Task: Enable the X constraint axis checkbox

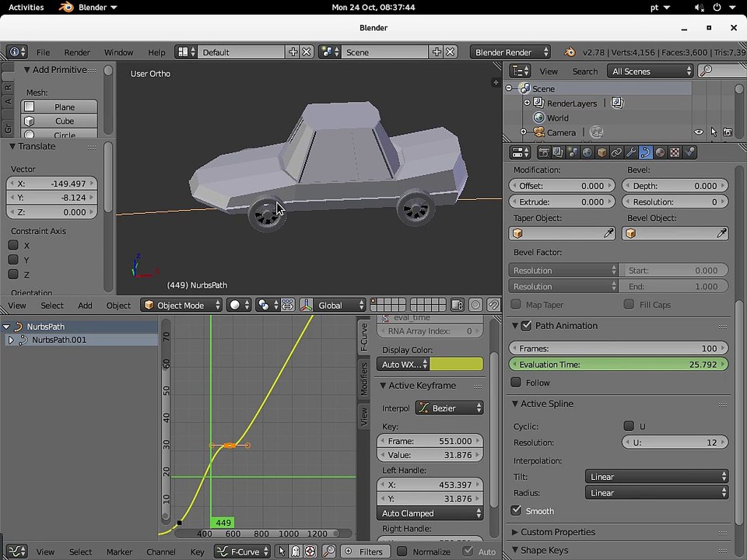Action: tap(13, 245)
